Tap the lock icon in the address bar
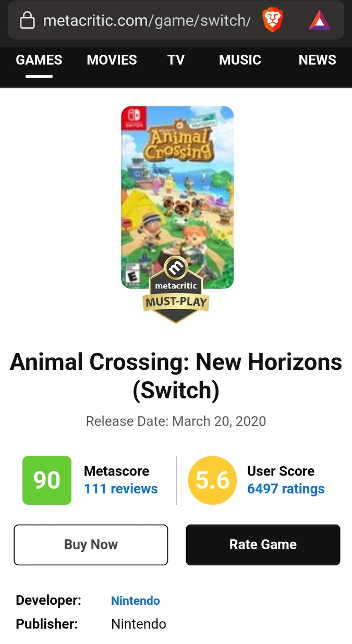Screen dimensions: 352x644 [27, 20]
